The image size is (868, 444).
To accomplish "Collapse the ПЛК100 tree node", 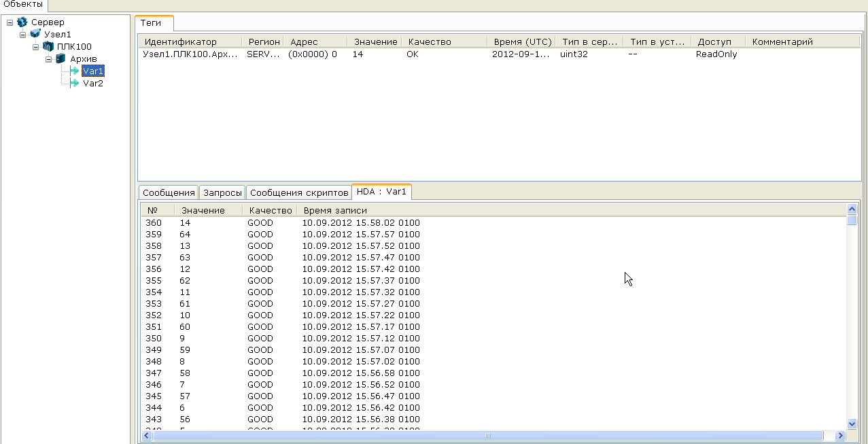I will pyautogui.click(x=35, y=46).
